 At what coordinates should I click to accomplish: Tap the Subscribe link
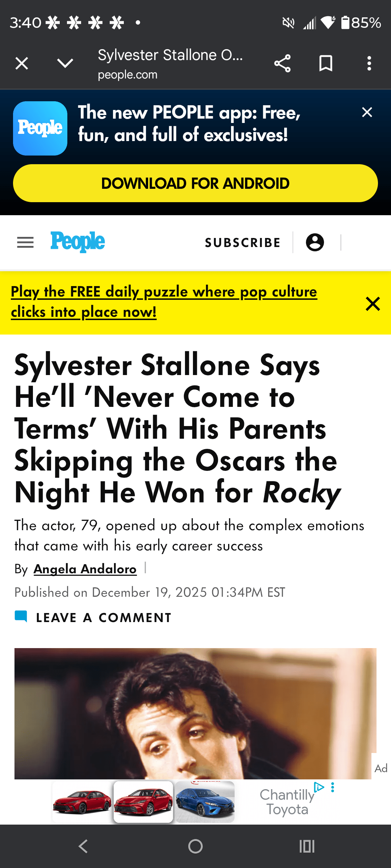pyautogui.click(x=243, y=243)
